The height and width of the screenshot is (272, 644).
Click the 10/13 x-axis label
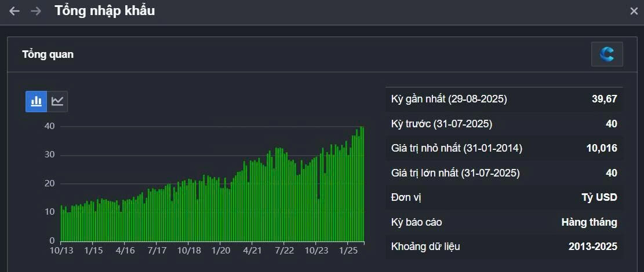(x=61, y=250)
